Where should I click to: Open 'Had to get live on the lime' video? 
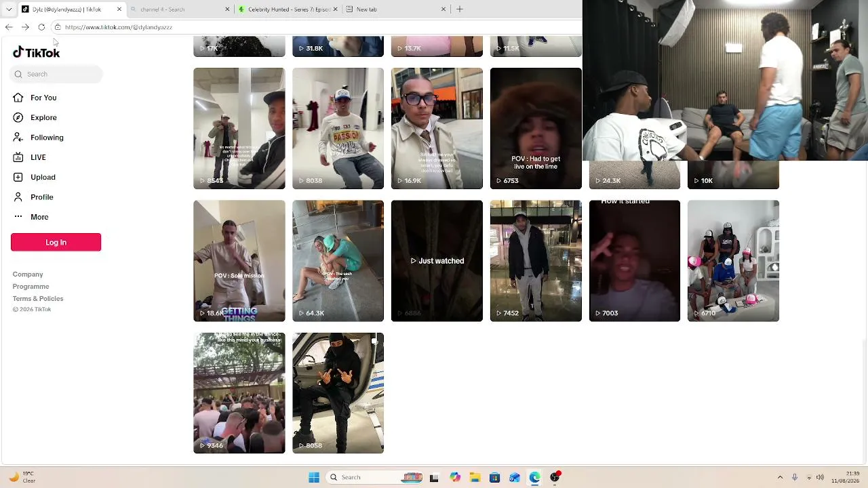tap(536, 128)
